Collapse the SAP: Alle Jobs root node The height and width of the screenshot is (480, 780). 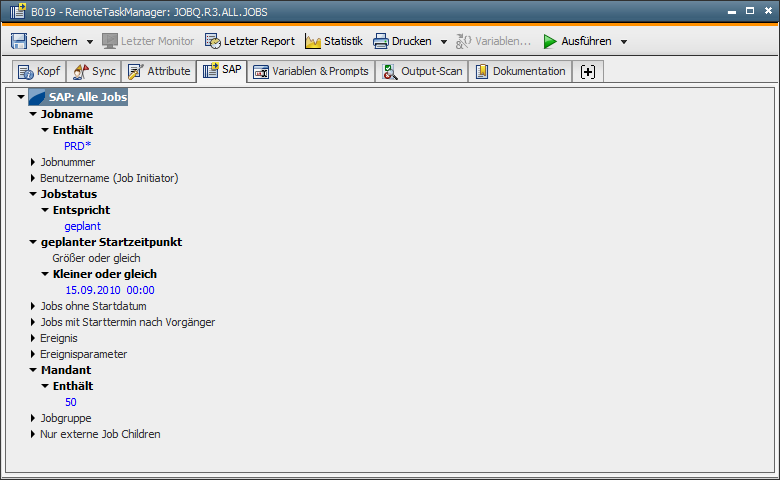tap(21, 97)
